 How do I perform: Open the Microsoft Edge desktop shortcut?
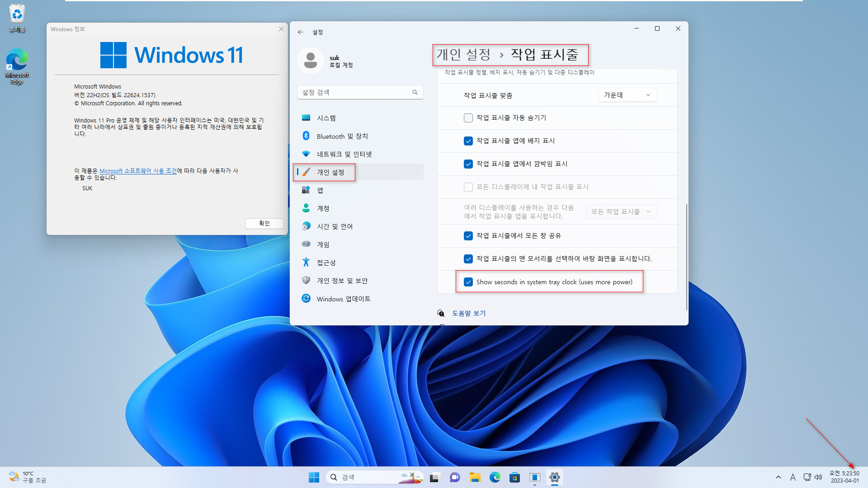17,66
